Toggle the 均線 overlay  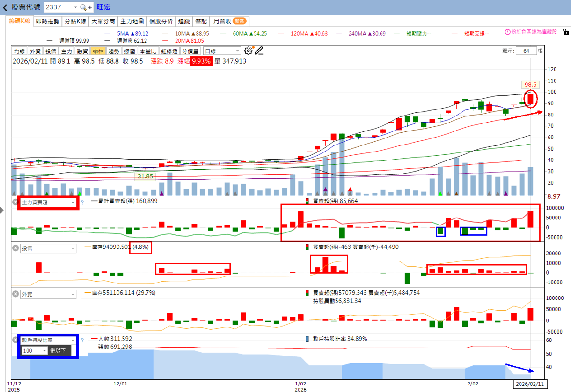[19, 51]
